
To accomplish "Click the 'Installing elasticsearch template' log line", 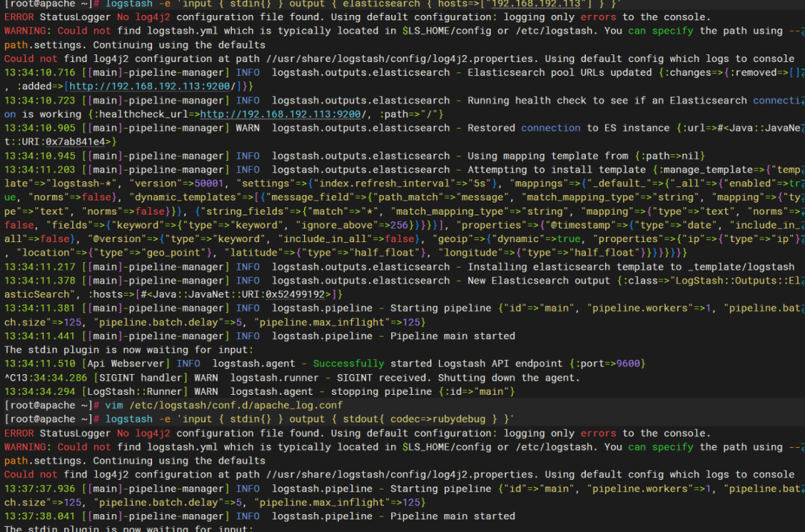I will click(400, 267).
